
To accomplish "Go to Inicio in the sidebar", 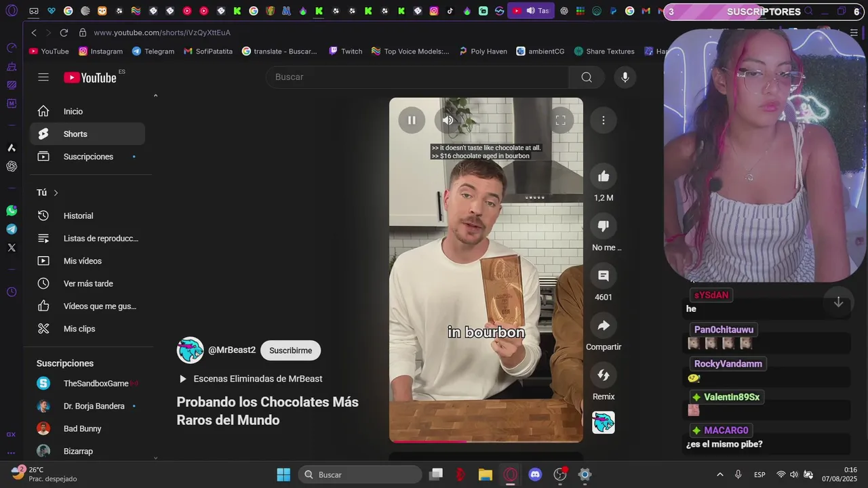I will tap(87, 111).
